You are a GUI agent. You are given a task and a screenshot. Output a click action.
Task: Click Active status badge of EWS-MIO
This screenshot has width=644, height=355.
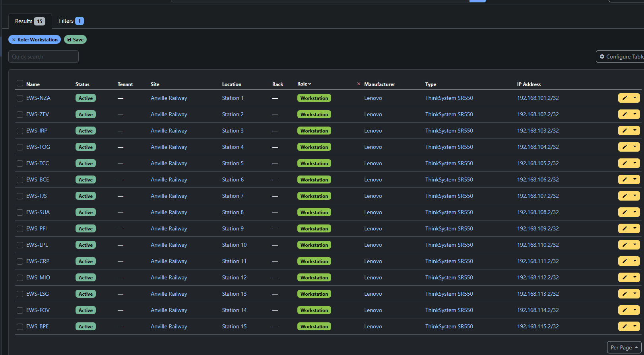pos(85,277)
